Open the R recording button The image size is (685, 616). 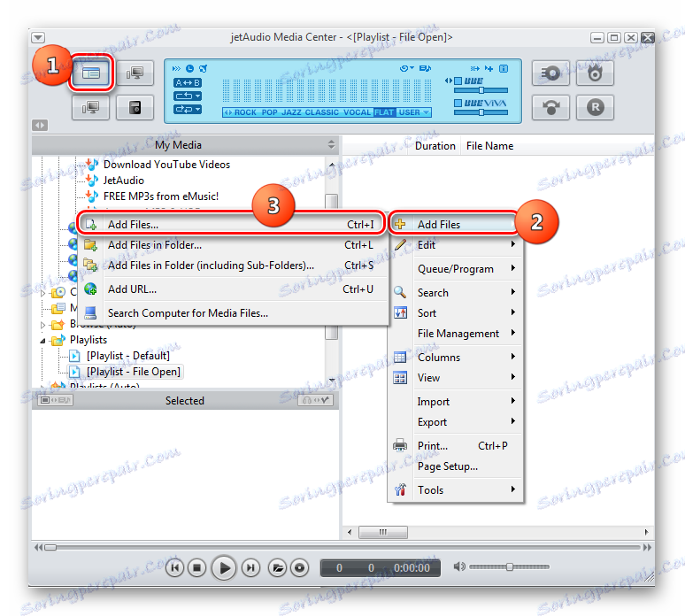tap(595, 107)
